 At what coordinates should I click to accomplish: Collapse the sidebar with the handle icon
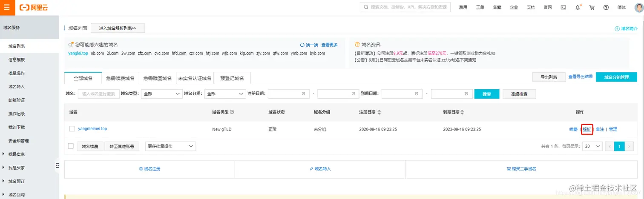57,165
